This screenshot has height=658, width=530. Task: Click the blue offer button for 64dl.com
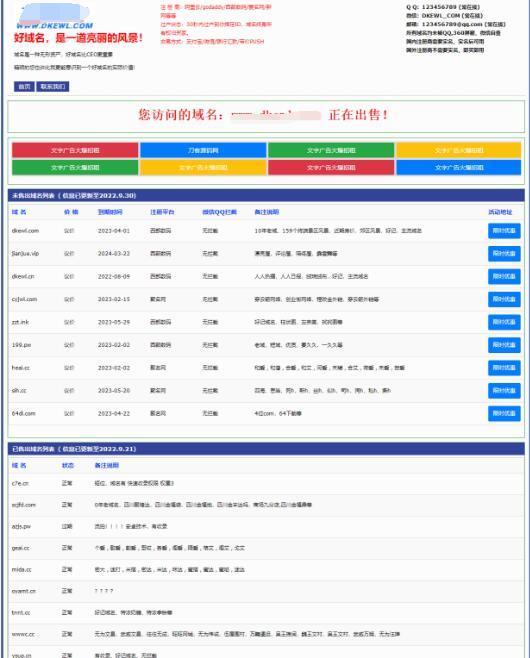(x=504, y=413)
